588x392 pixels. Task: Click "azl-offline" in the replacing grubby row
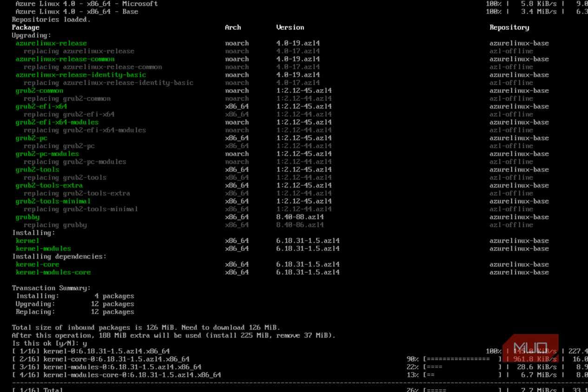pyautogui.click(x=511, y=225)
